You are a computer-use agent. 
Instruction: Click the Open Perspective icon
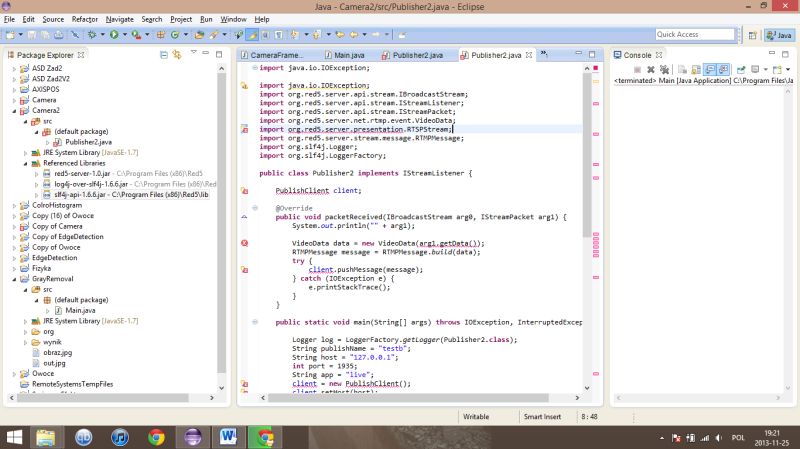pos(752,35)
